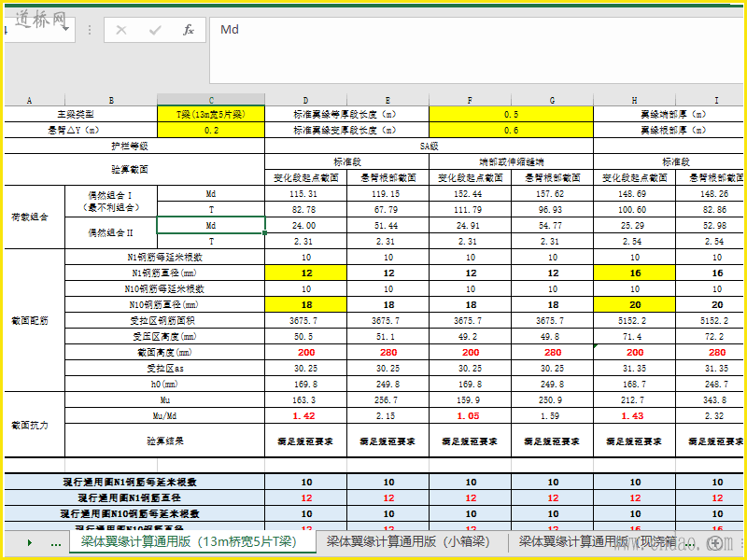Select cell with T value 82.78
Image resolution: width=747 pixels, height=560 pixels.
click(306, 209)
